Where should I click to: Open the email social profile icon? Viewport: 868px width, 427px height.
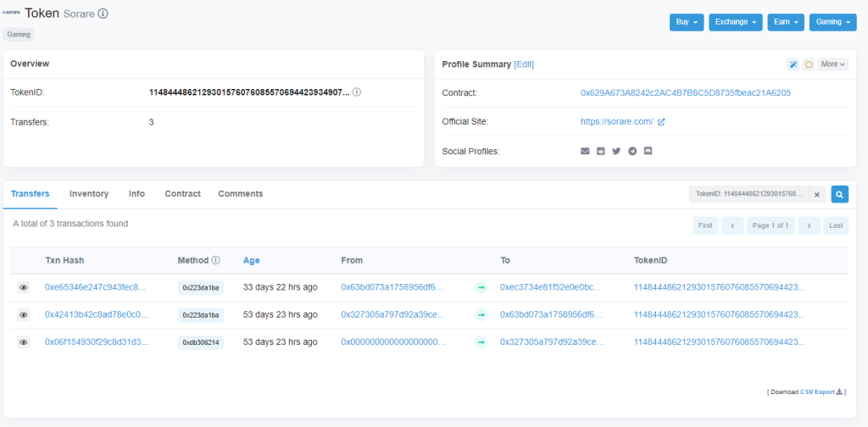(585, 151)
